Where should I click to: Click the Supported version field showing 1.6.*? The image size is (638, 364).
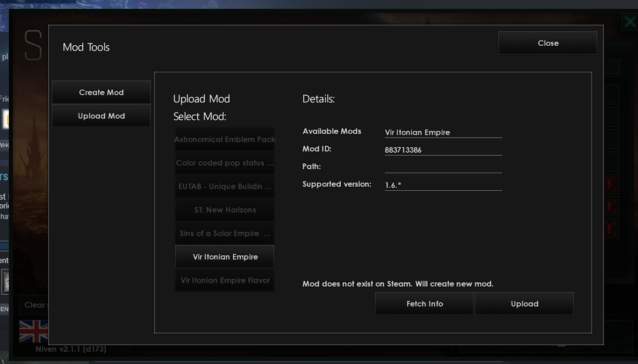(x=443, y=184)
